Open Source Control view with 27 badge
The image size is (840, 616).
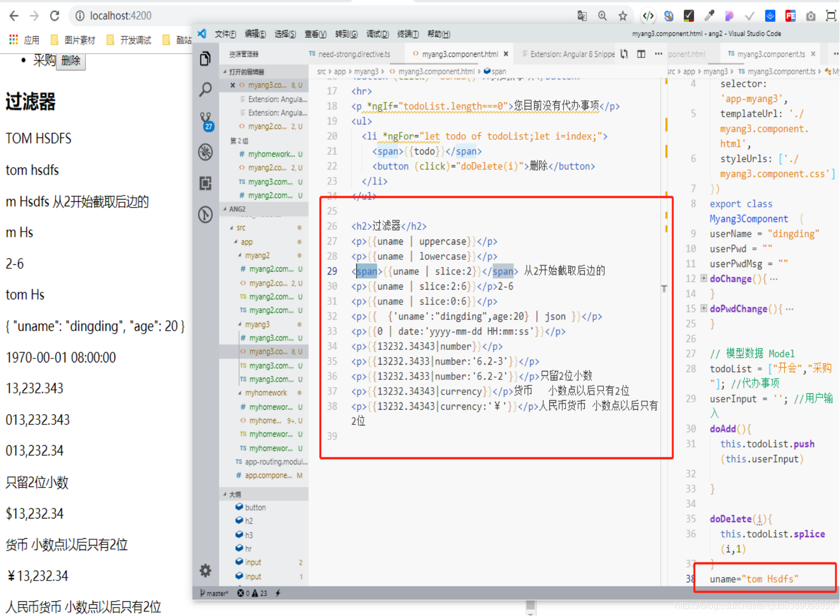[x=206, y=121]
